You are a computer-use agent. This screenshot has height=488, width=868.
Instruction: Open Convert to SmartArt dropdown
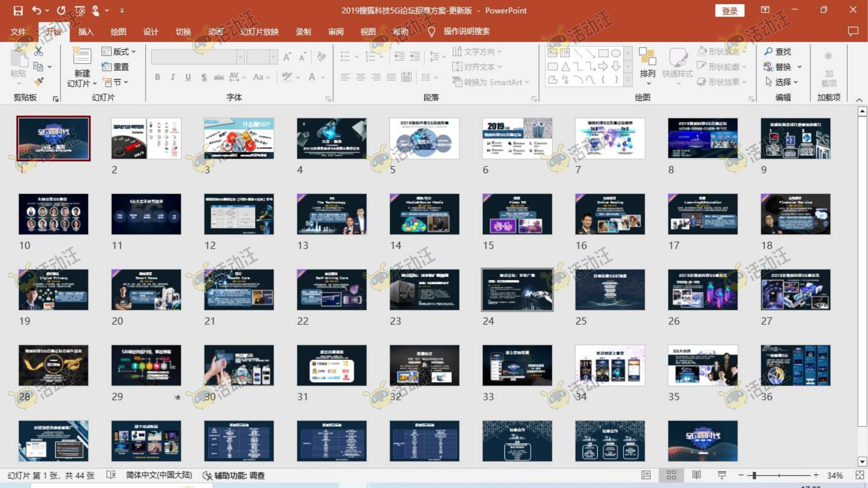(x=491, y=82)
